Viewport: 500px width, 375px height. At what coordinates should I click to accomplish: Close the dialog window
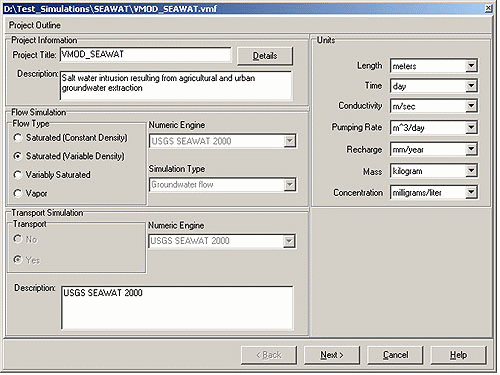tap(488, 8)
